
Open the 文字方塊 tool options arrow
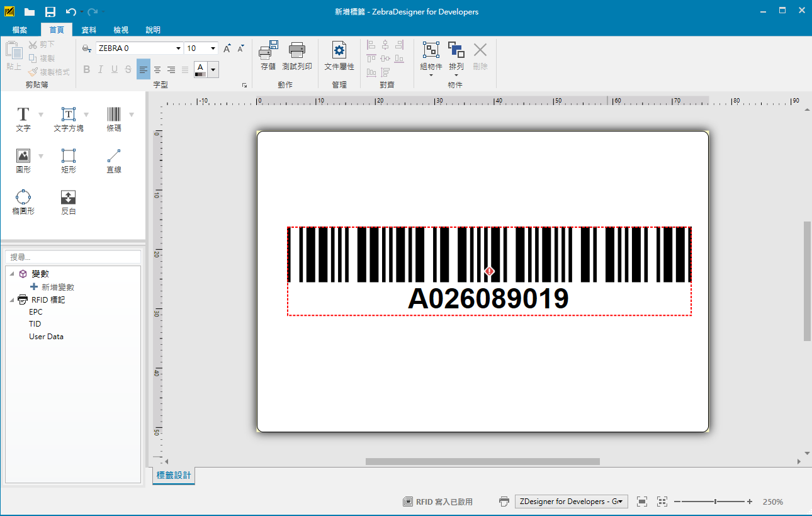click(x=86, y=115)
